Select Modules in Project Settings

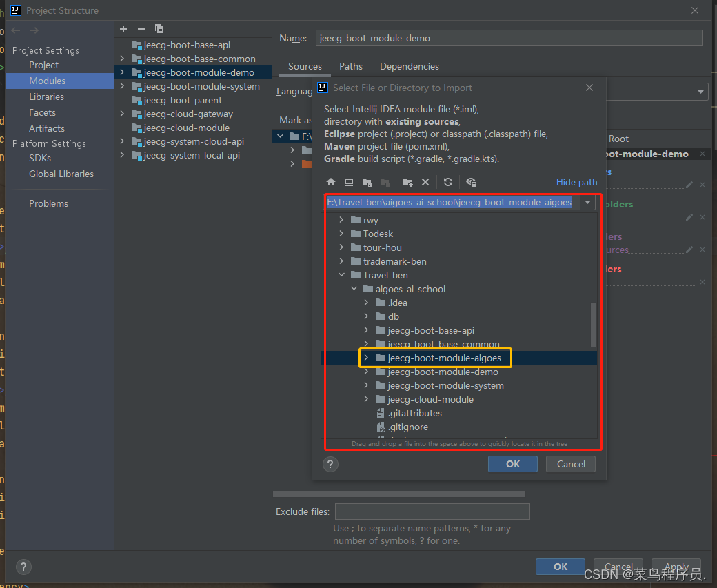(47, 81)
